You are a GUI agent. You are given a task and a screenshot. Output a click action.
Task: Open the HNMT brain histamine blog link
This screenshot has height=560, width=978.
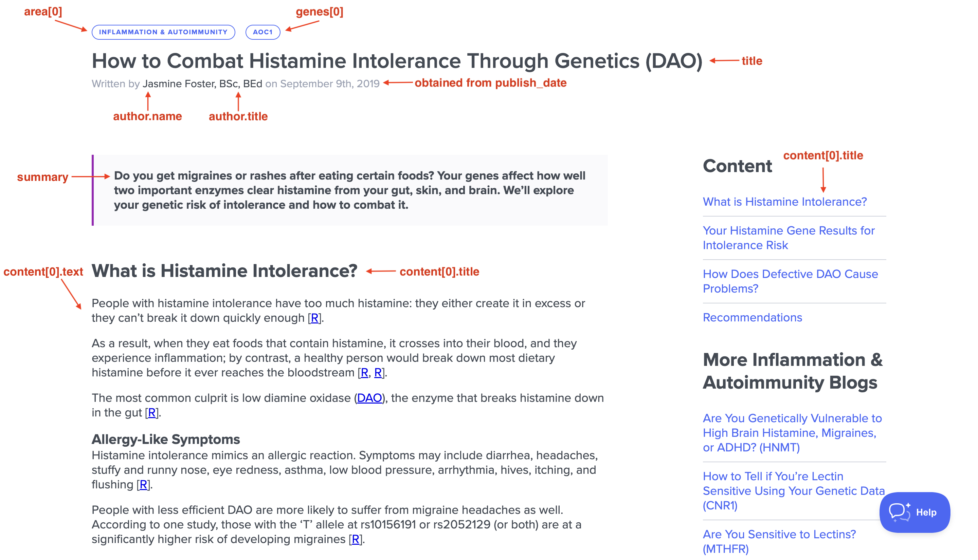pyautogui.click(x=792, y=433)
